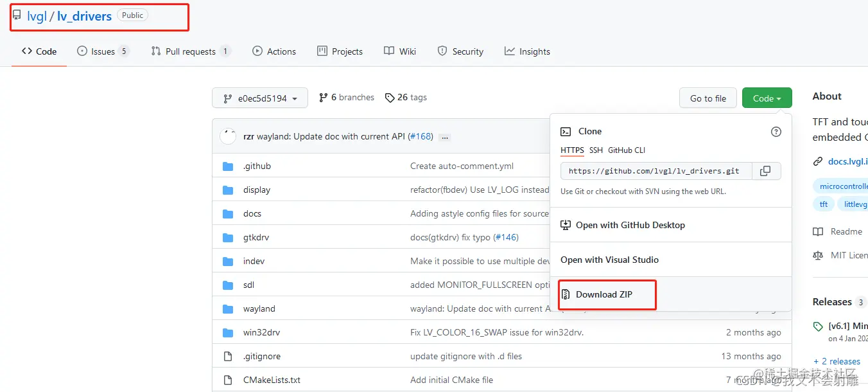
Task: Open the wayland folder
Action: coord(259,308)
